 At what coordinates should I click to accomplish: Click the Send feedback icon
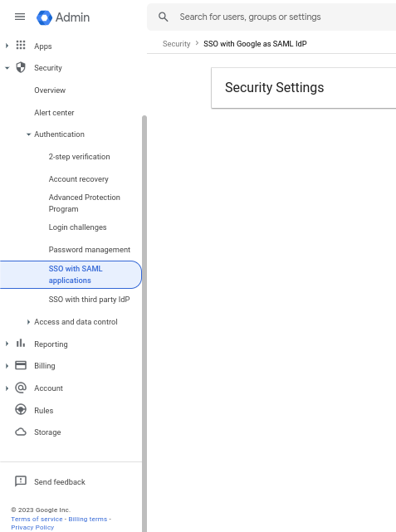21,481
